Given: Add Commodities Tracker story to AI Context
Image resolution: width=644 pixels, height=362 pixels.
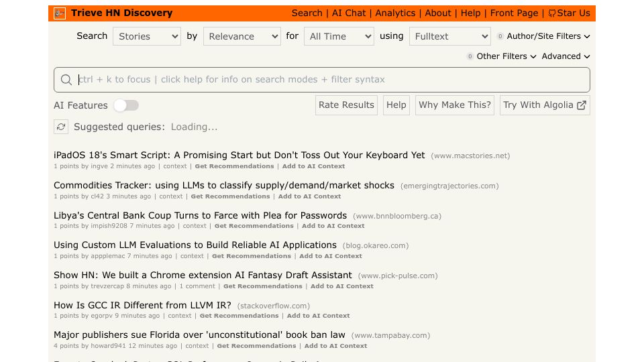Looking at the screenshot, I should [309, 196].
